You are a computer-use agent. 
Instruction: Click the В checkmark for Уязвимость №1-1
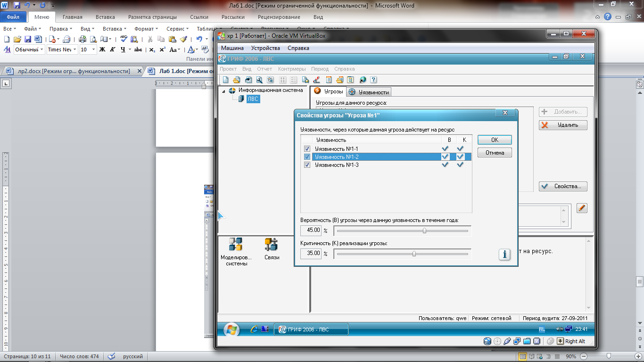(x=445, y=149)
